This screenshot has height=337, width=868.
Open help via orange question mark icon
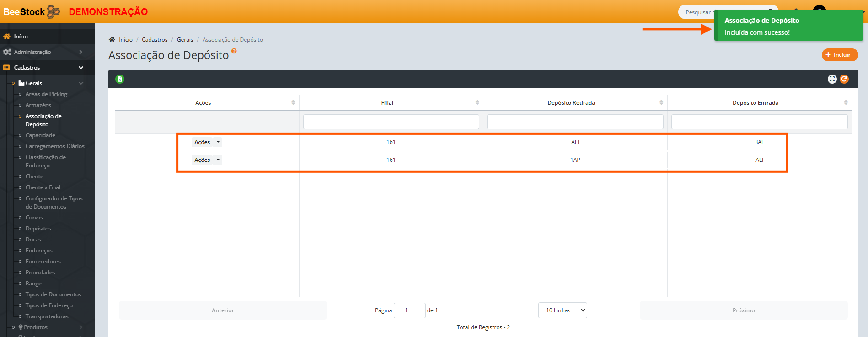pyautogui.click(x=234, y=51)
